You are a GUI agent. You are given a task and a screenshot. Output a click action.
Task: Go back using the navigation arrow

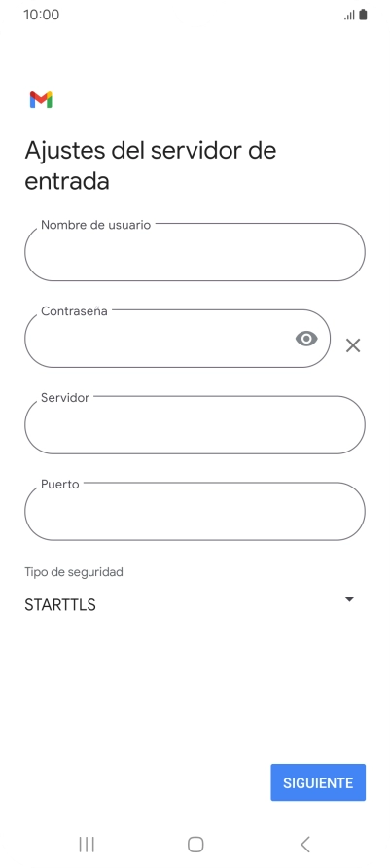(x=304, y=845)
